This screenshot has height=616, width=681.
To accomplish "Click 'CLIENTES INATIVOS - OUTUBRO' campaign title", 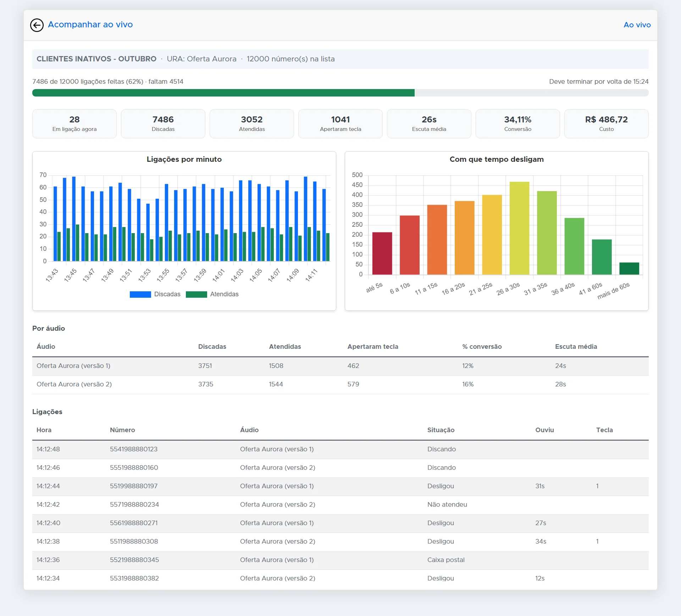I will pyautogui.click(x=96, y=59).
